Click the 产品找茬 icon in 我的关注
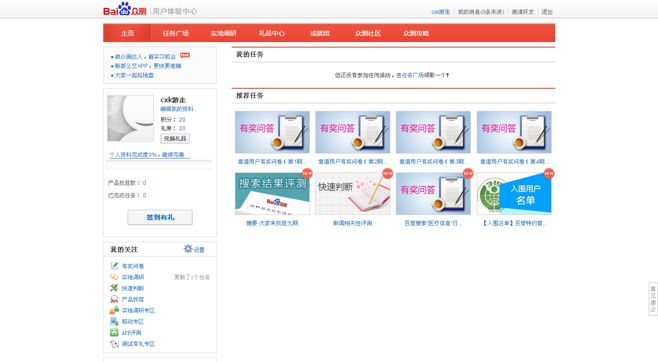The height and width of the screenshot is (362, 658). 114,299
